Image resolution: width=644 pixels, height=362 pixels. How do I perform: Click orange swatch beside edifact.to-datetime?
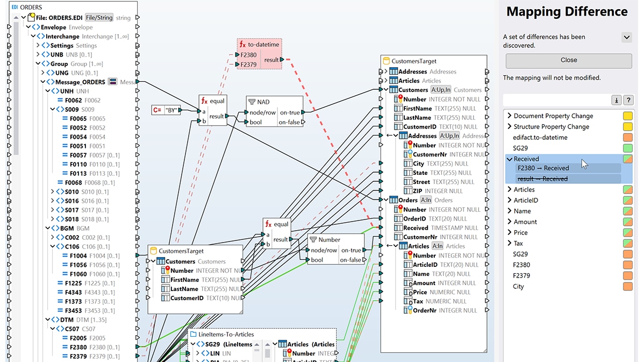tap(627, 137)
